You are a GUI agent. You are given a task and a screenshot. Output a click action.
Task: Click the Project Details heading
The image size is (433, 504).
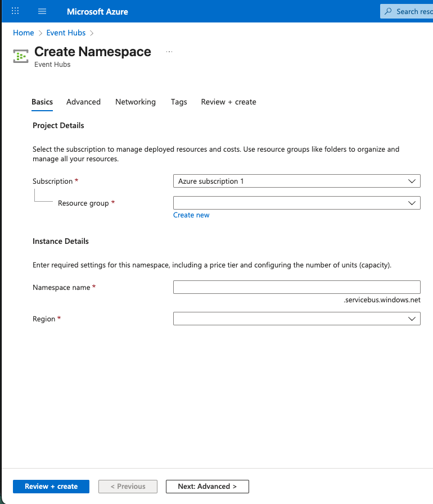click(58, 125)
